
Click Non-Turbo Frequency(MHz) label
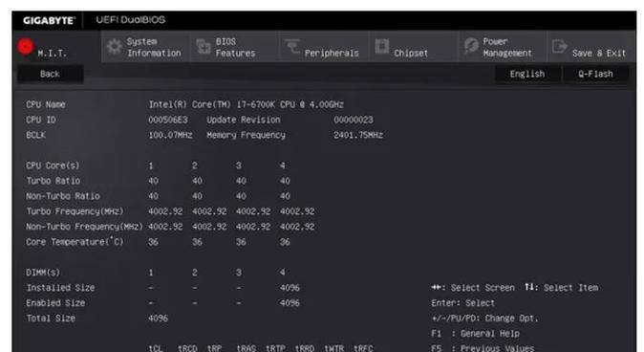(84, 226)
